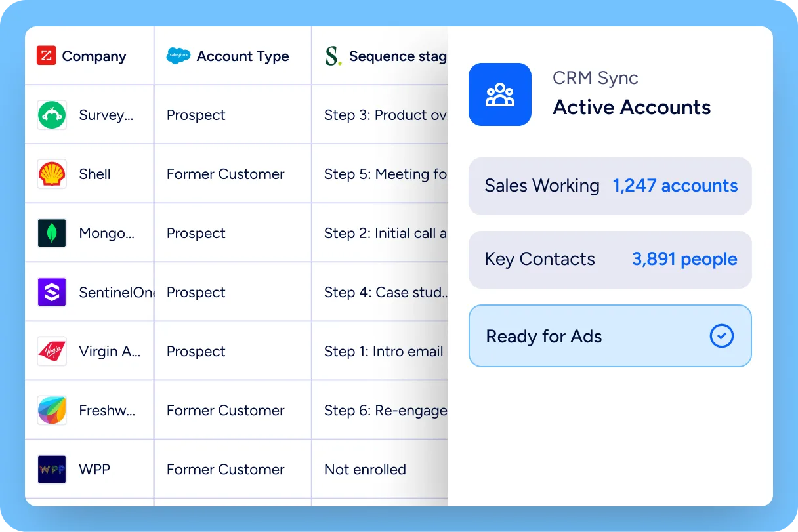
Task: Click the 3,891 people link
Action: [x=684, y=259]
